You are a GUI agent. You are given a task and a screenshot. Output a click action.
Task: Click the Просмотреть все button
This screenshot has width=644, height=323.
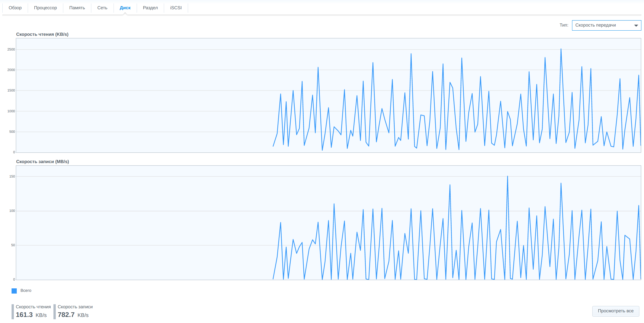[x=616, y=311]
